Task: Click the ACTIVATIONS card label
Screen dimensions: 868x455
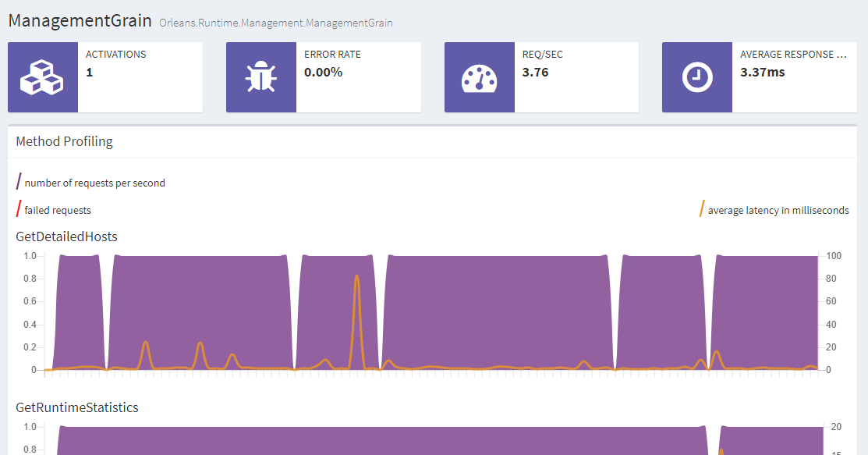Action: pyautogui.click(x=115, y=55)
